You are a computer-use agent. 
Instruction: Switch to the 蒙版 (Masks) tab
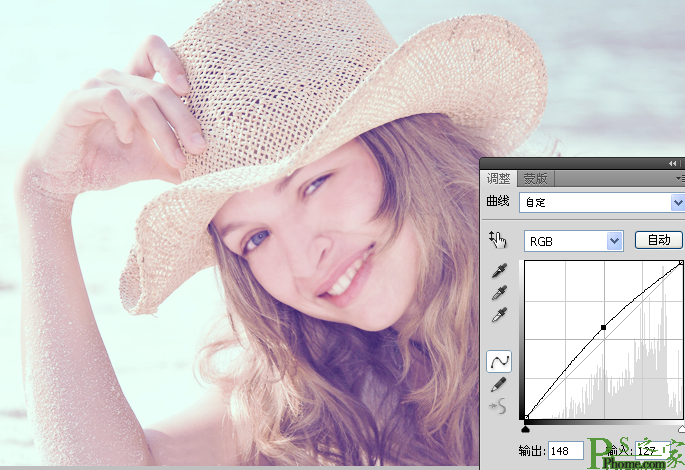point(535,179)
